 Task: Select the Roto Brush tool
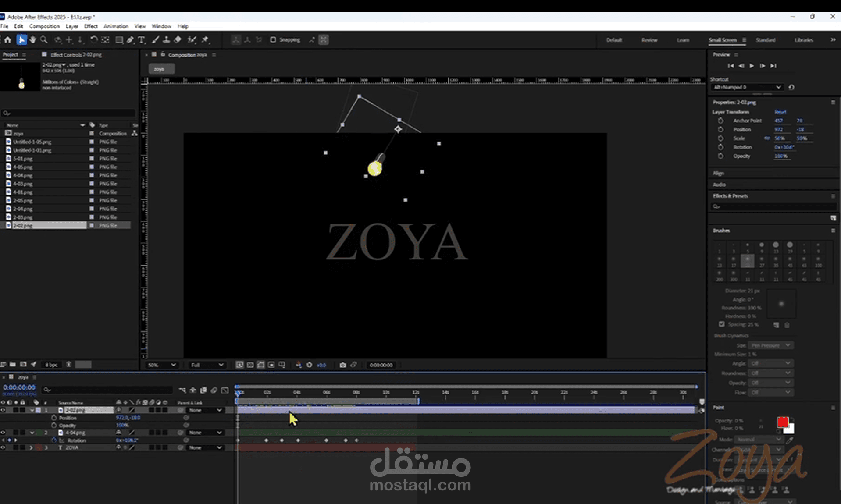point(192,40)
